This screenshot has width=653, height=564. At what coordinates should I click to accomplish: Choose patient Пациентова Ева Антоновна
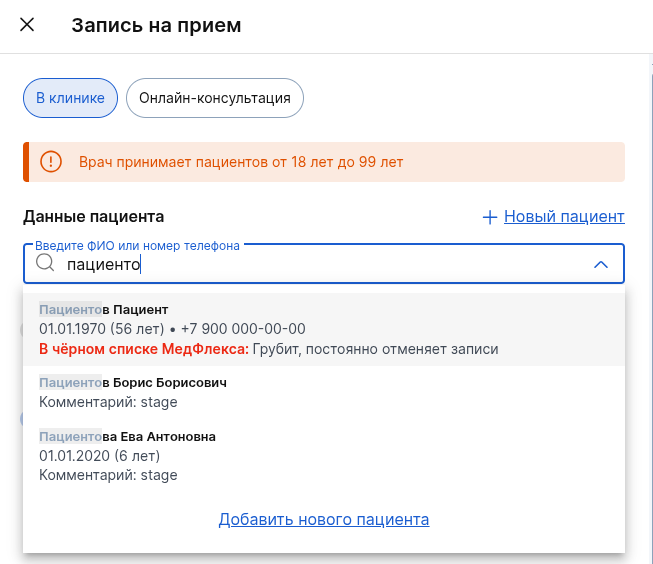324,456
